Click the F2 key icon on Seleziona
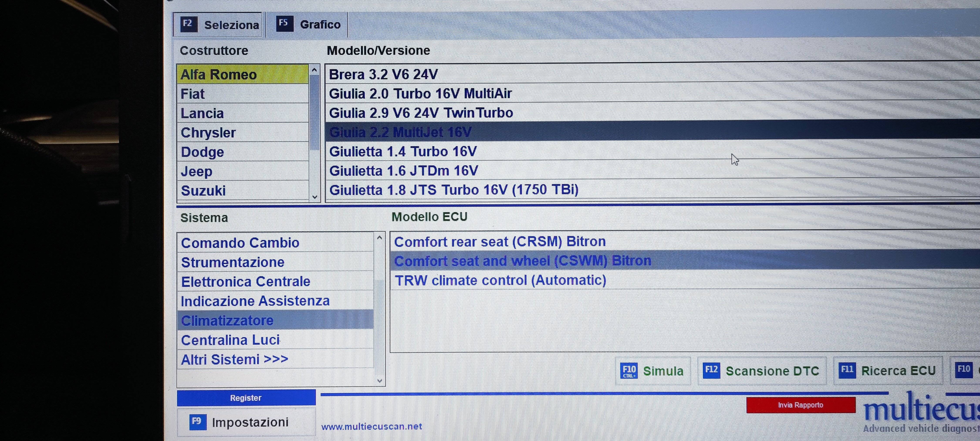 pos(188,24)
